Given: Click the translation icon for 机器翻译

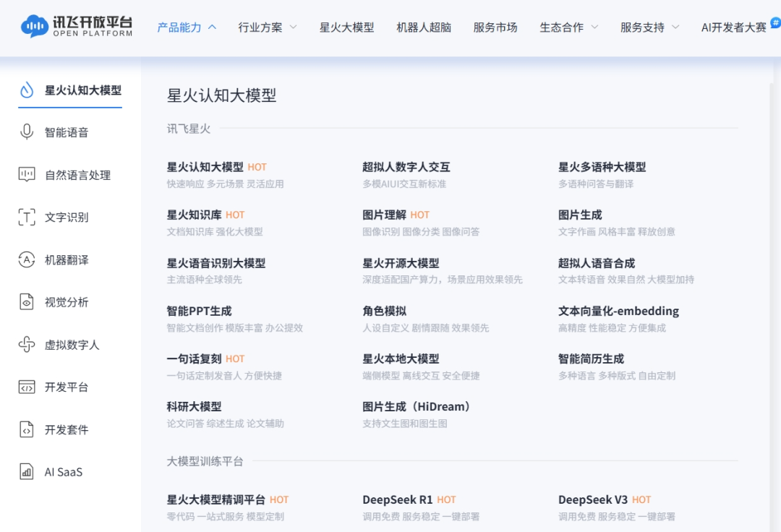Looking at the screenshot, I should 27,259.
